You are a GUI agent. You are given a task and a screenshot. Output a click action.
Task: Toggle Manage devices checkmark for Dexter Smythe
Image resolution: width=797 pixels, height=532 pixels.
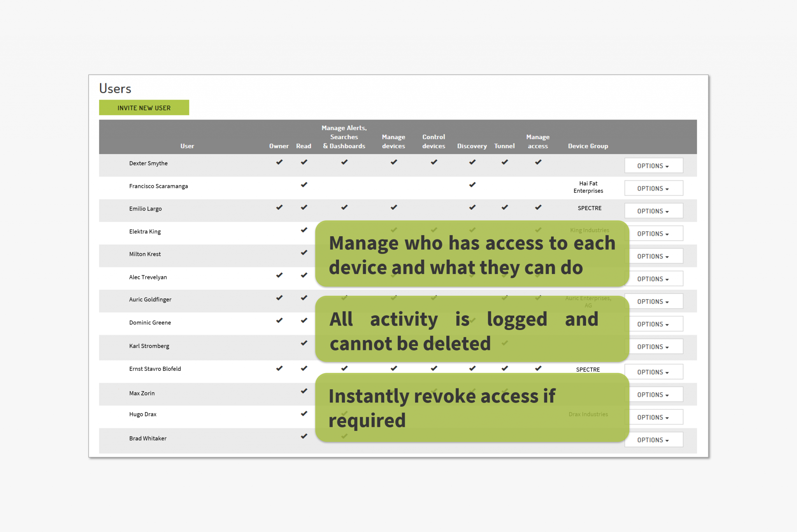(x=394, y=162)
